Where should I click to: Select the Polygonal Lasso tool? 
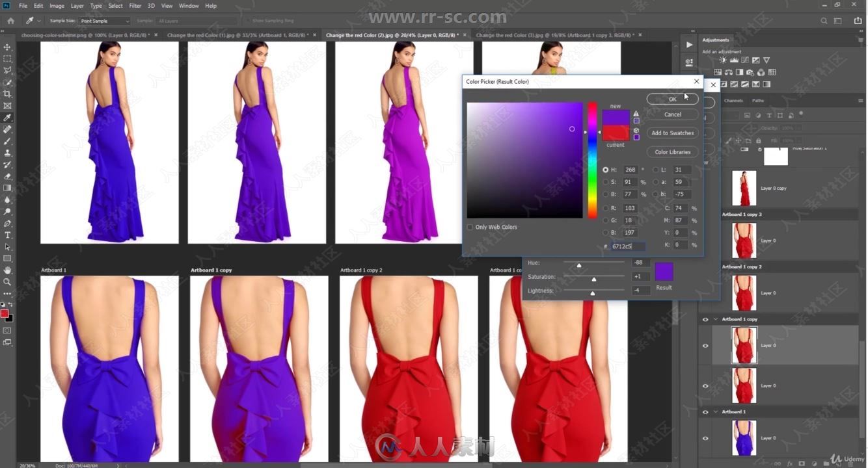coord(7,71)
